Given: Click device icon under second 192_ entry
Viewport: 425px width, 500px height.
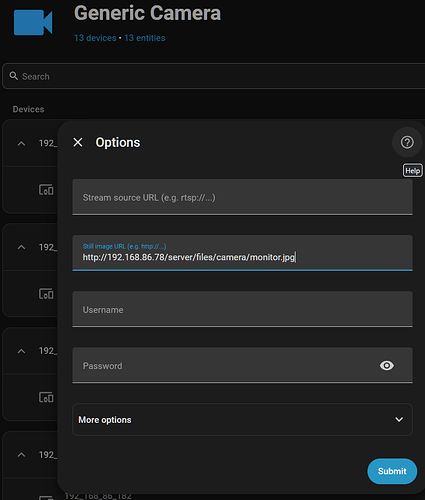Looking at the screenshot, I should click(x=46, y=294).
